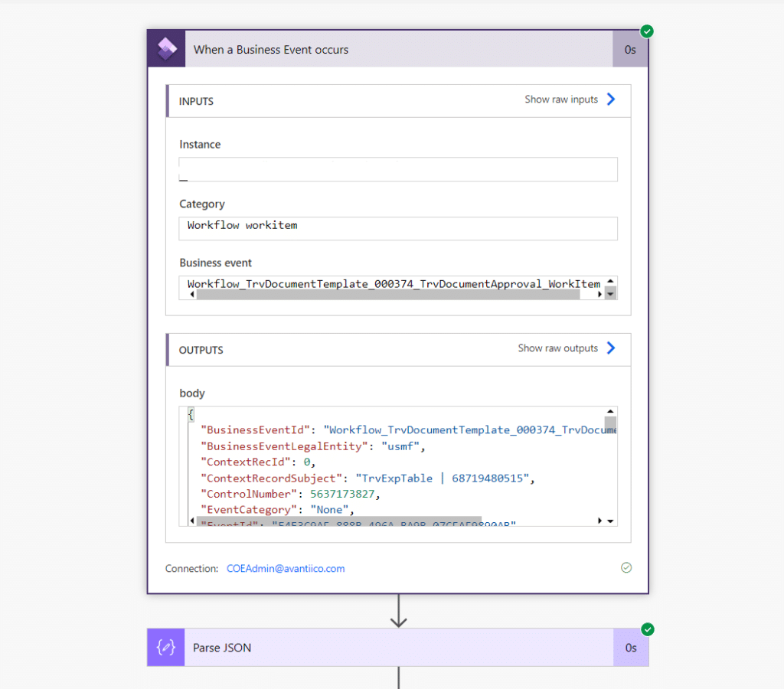Image resolution: width=784 pixels, height=689 pixels.
Task: Click the 0s duration badge on the trigger
Action: click(x=630, y=50)
